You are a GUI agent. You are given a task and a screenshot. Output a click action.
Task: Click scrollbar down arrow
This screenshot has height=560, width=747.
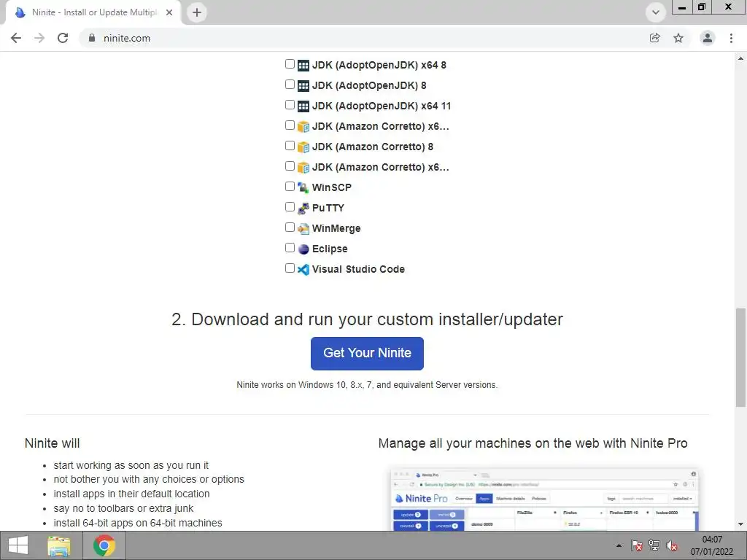pyautogui.click(x=740, y=524)
